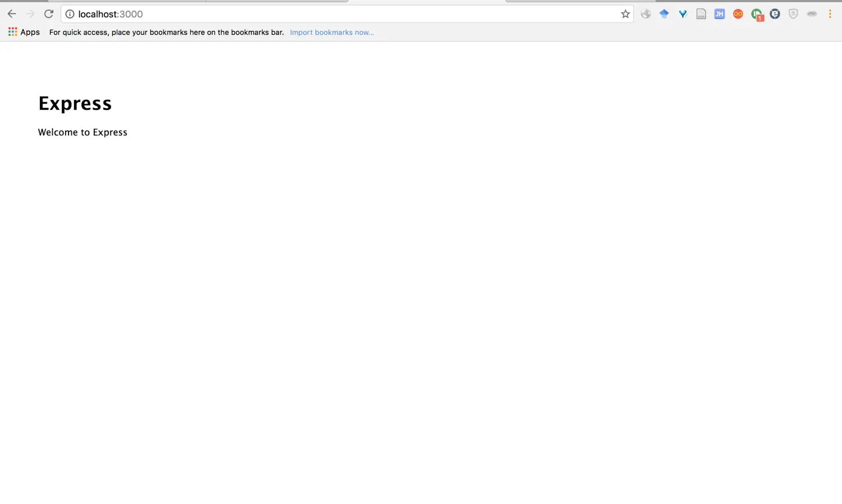Go back with the browser back arrow
Viewport: 842px width, 504px height.
click(x=12, y=14)
